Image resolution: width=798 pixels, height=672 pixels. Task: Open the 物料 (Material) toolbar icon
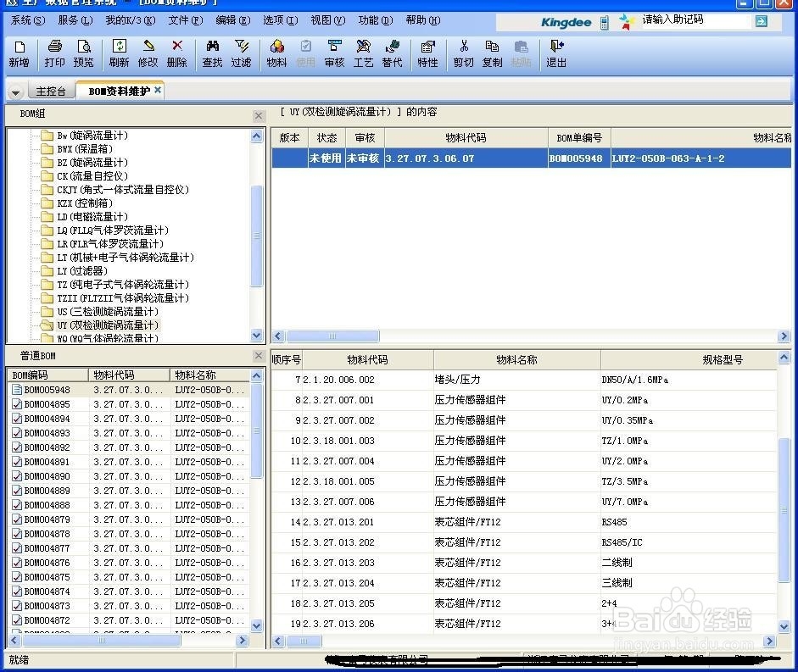click(276, 54)
